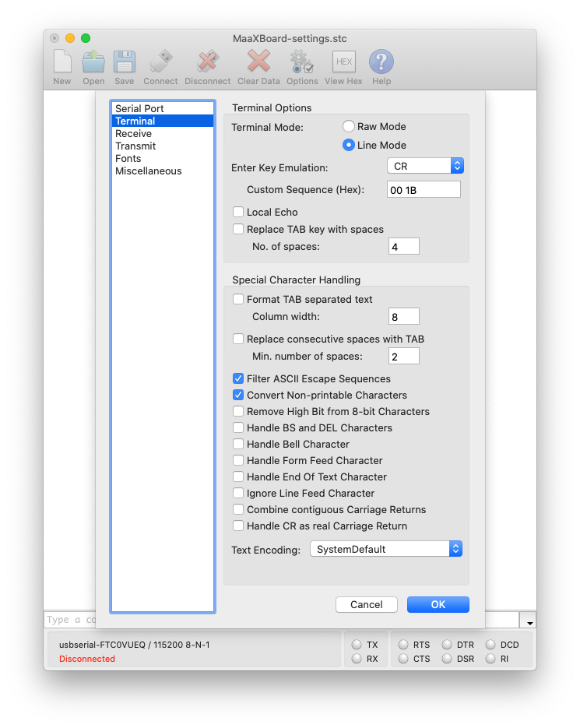Click the Column width field

tap(403, 317)
